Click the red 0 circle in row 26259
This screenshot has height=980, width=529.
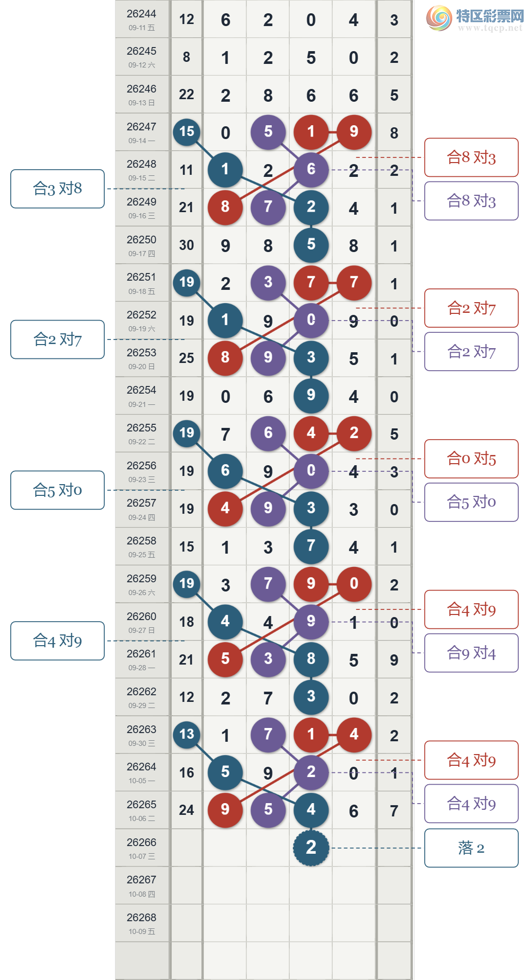[354, 584]
